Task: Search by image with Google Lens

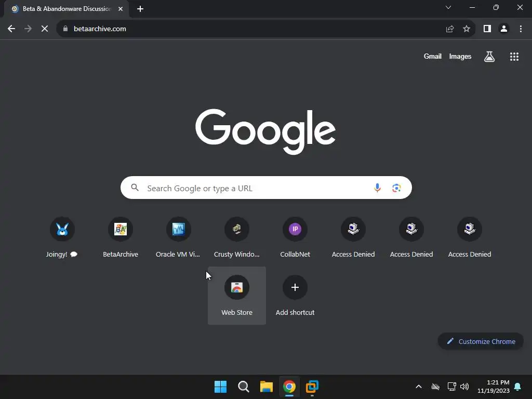Action: [396, 188]
